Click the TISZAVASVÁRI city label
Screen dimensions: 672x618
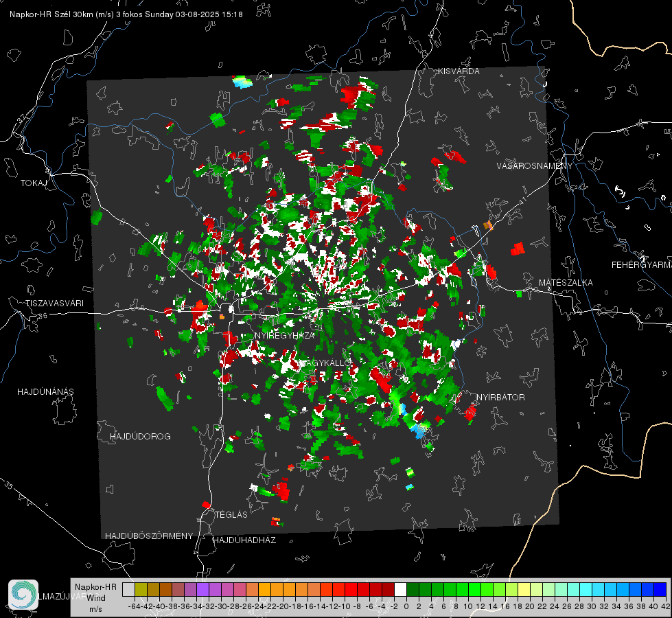(54, 304)
